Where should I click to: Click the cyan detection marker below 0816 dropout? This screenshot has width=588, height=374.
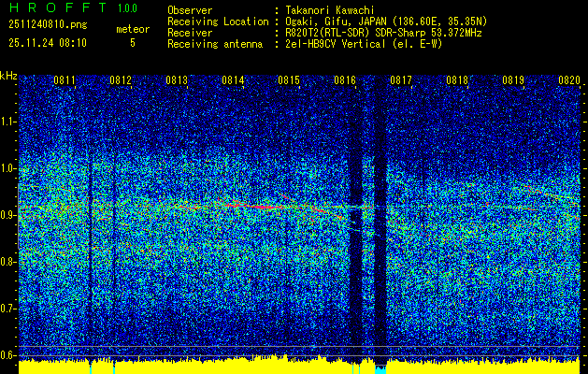(x=380, y=370)
